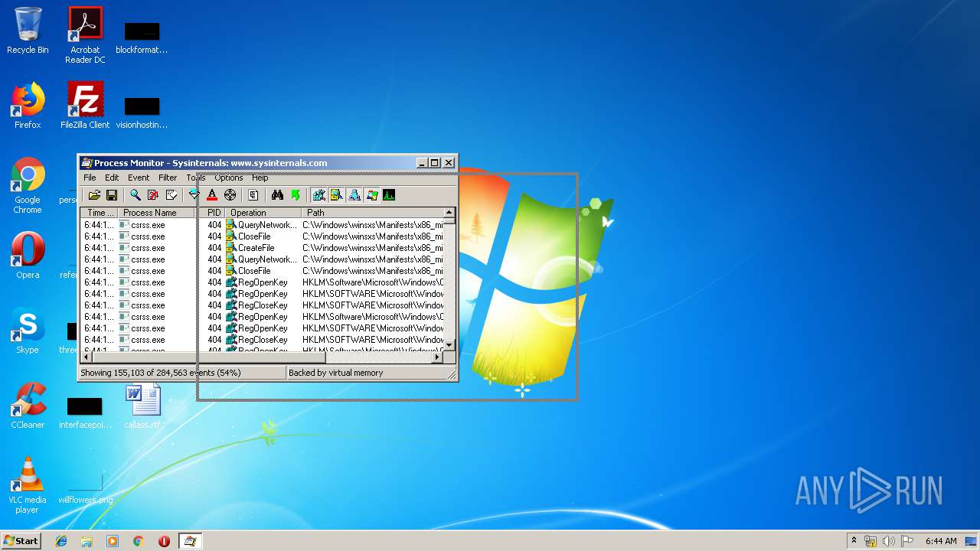Click the vertical scrollbar up arrow
Viewport: 980px width, 551px height.
click(x=449, y=213)
